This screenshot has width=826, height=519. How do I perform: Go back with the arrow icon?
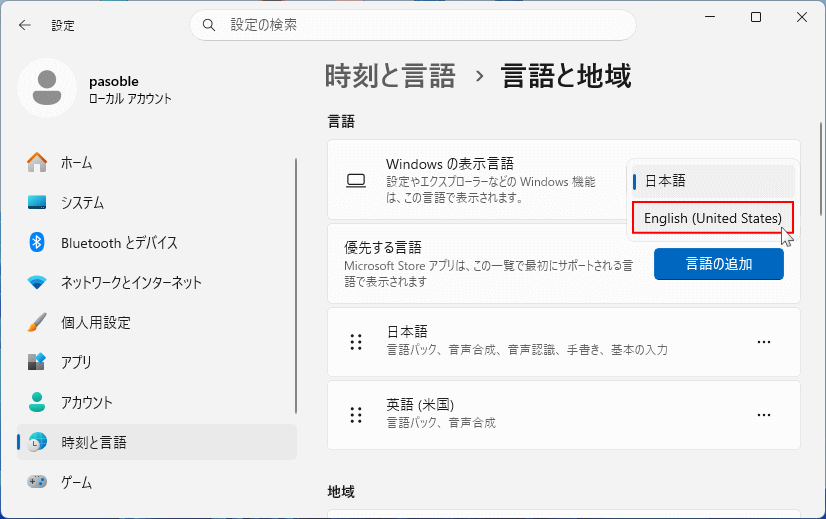tap(25, 25)
